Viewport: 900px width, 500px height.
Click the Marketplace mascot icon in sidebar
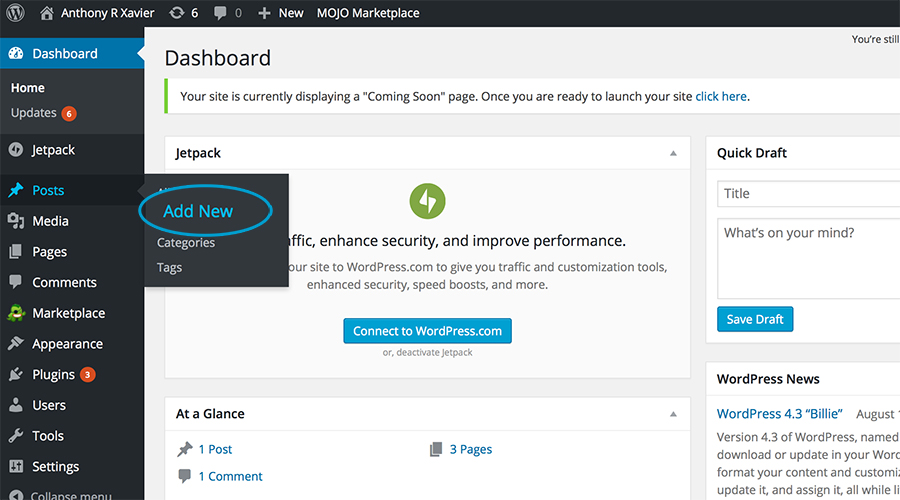pos(16,313)
